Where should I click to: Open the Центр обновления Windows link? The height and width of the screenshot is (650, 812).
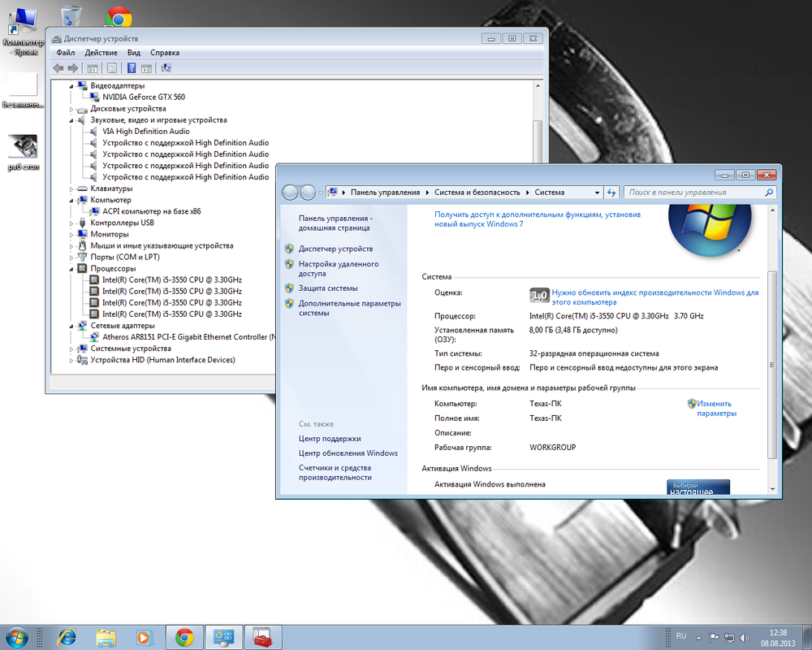click(x=348, y=453)
